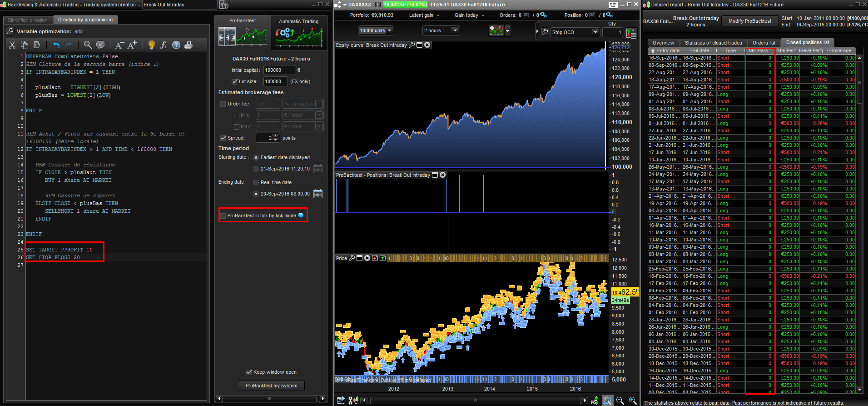The height and width of the screenshot is (406, 868).
Task: Click the cut scissors icon in code toolbar
Action: pos(12,45)
